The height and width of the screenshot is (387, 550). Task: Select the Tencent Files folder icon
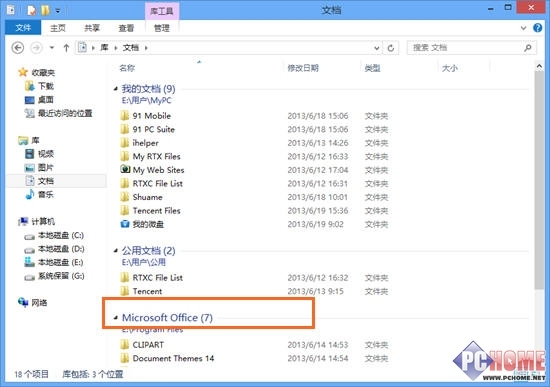point(125,211)
